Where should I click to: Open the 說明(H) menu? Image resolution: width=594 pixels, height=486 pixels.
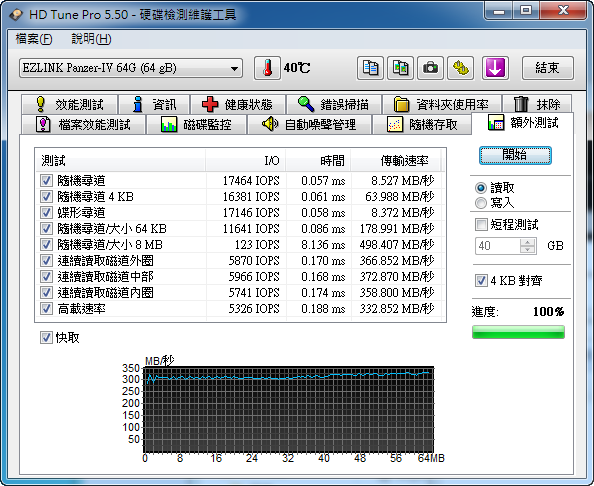pos(91,39)
